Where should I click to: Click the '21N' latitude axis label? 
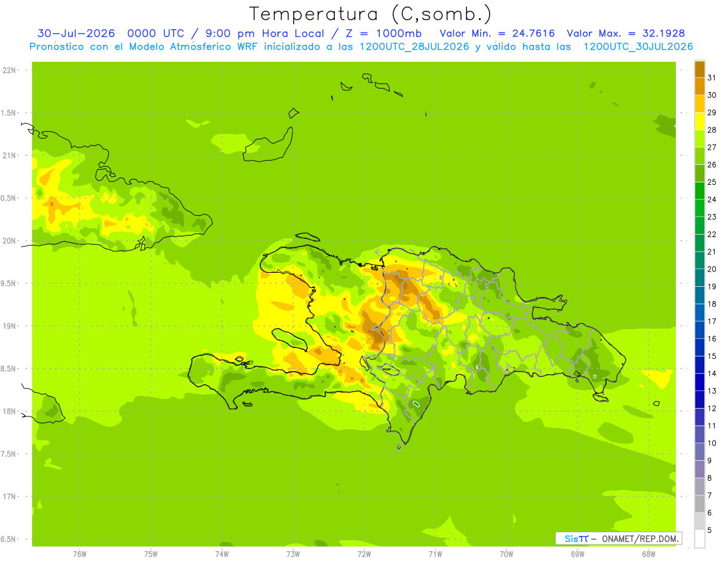pyautogui.click(x=10, y=156)
